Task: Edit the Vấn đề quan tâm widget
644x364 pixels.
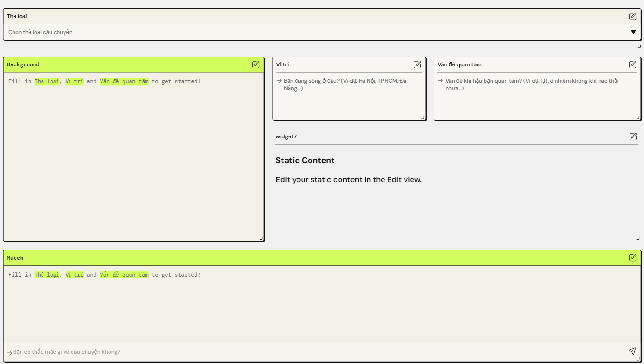Action: 633,64
